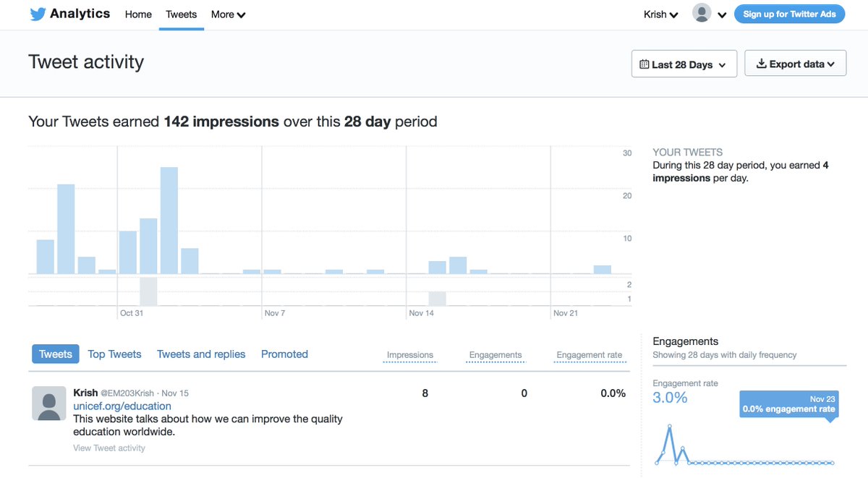This screenshot has width=868, height=478.
Task: Click the @EM203Krish handle
Action: click(127, 393)
